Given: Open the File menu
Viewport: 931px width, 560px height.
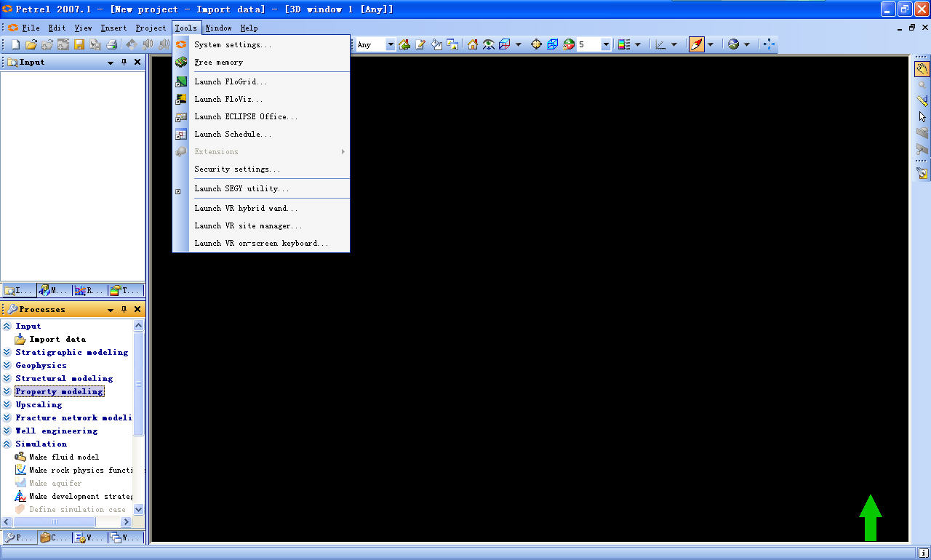Looking at the screenshot, I should tap(31, 28).
